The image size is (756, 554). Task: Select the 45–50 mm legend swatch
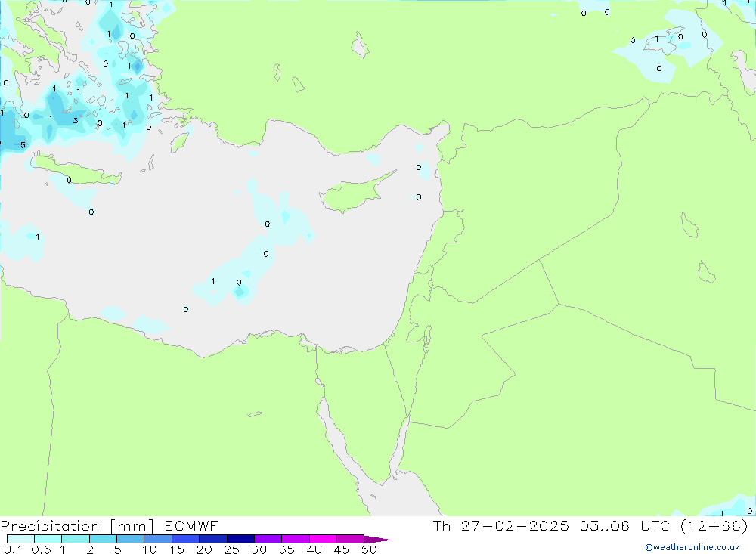(350, 539)
